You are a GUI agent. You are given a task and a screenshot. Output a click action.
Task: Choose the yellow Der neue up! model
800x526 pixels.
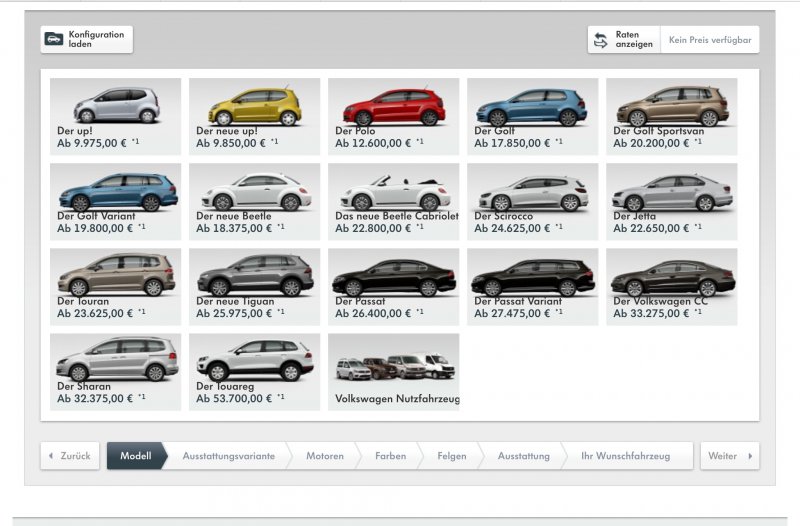tap(255, 116)
